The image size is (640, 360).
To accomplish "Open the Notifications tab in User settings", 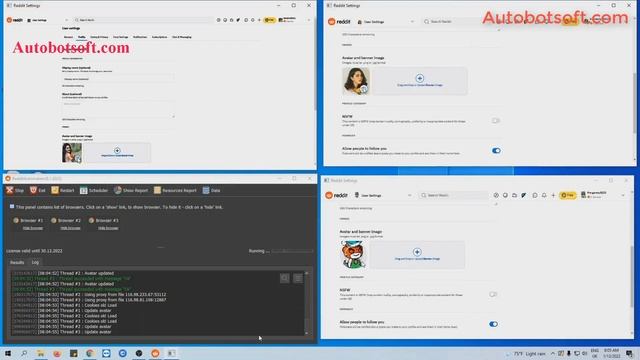I will pyautogui.click(x=140, y=37).
